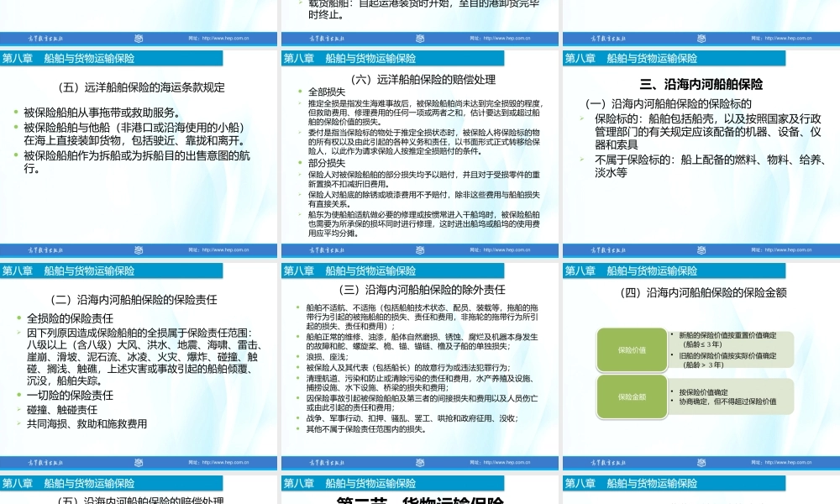Click the footer emblem on the 除外责任 slide

pyautogui.click(x=420, y=249)
